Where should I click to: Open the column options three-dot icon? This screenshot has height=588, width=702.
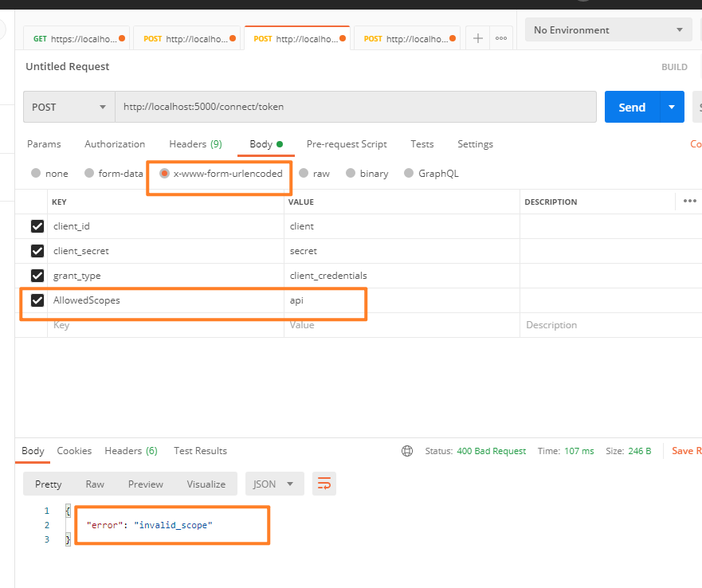coord(689,201)
